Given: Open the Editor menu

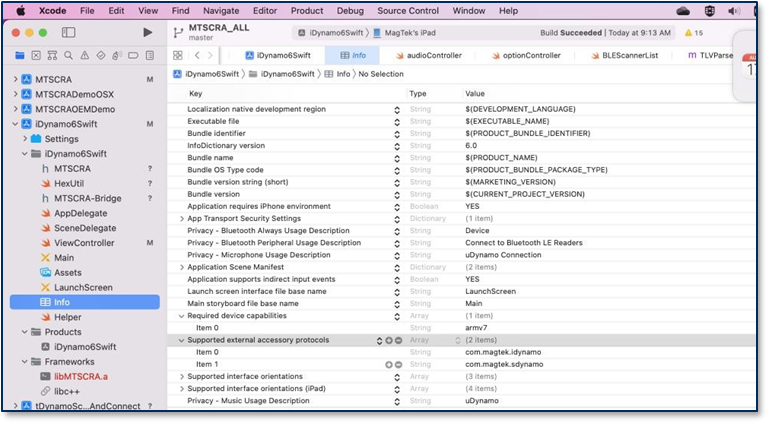Looking at the screenshot, I should coord(265,11).
